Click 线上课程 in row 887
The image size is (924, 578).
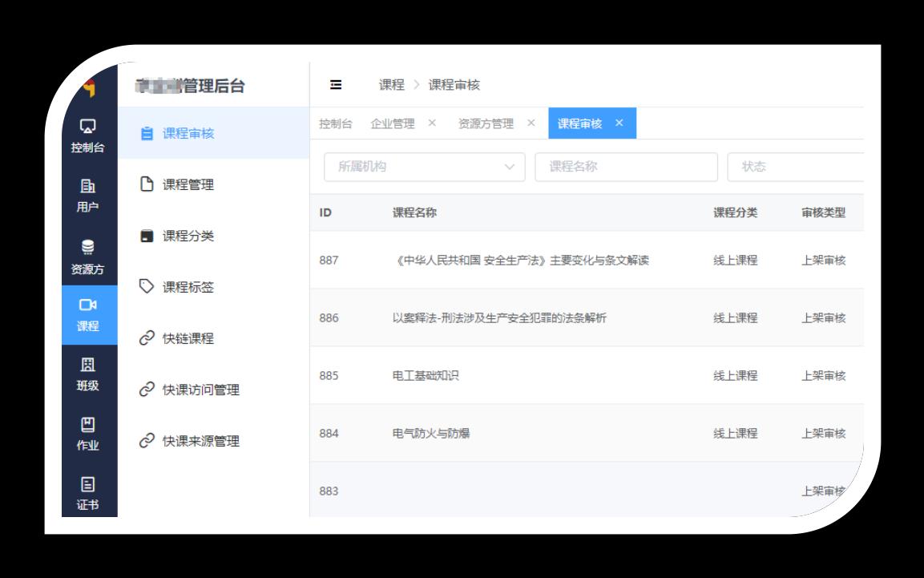click(736, 261)
